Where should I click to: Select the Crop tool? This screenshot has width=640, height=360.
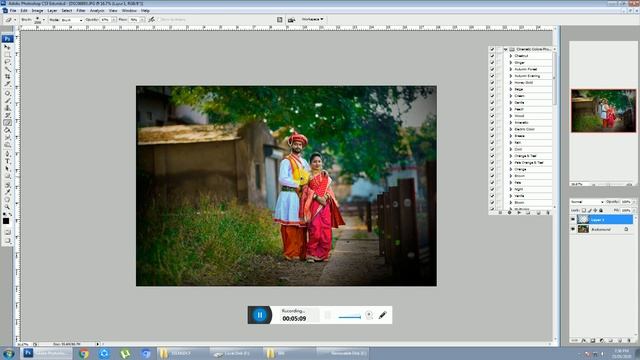pos(7,76)
